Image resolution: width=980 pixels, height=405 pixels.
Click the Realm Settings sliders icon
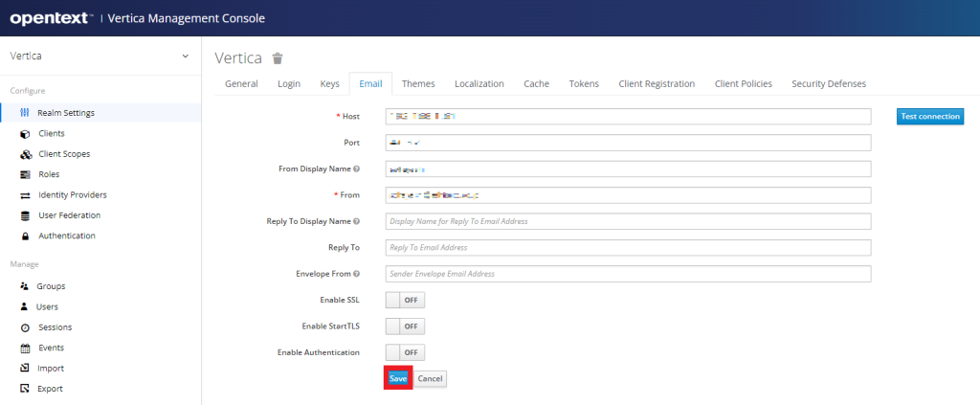(x=26, y=113)
